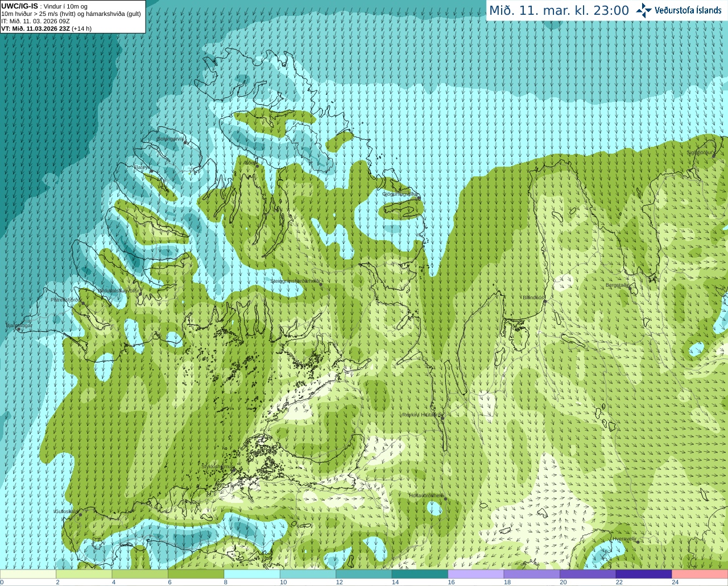Click the 0–2 m/s pale legend swatch
This screenshot has height=586, width=728.
coord(28,574)
